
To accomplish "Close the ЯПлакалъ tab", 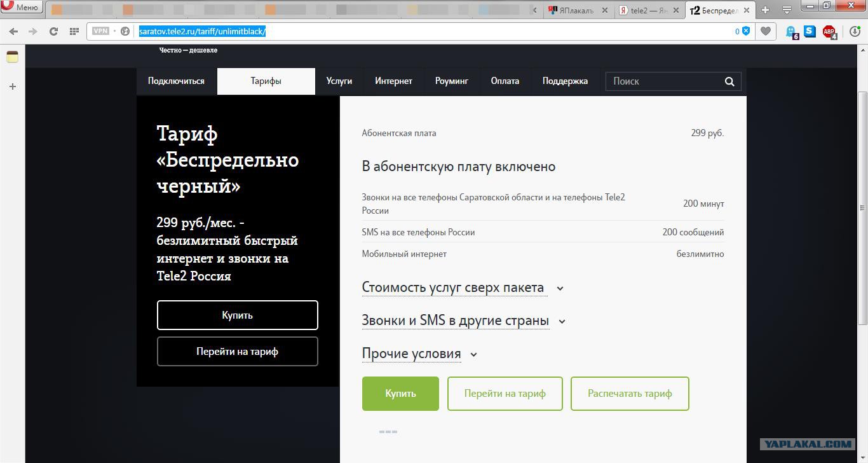I will pos(606,10).
